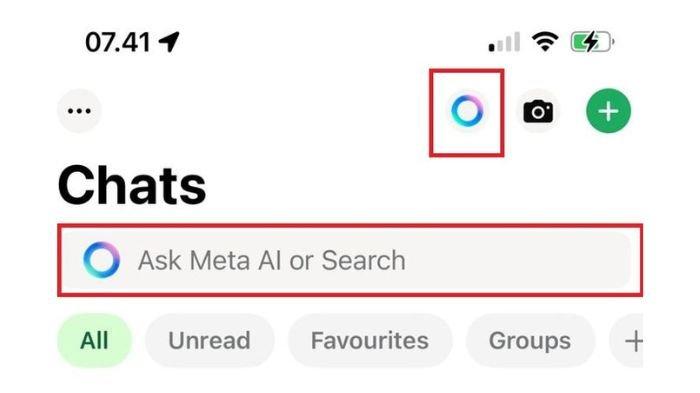Tap the Wi-Fi status icon
This screenshot has height=393, width=700.
click(545, 42)
